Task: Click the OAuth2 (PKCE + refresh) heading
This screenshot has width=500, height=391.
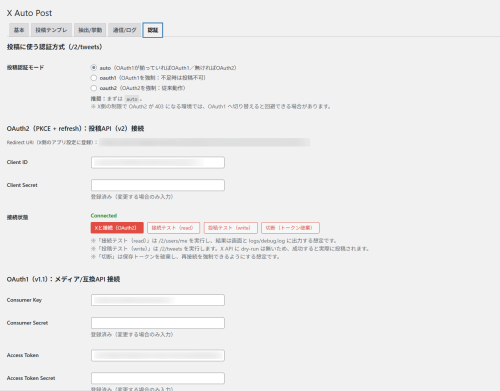Action: click(x=75, y=128)
